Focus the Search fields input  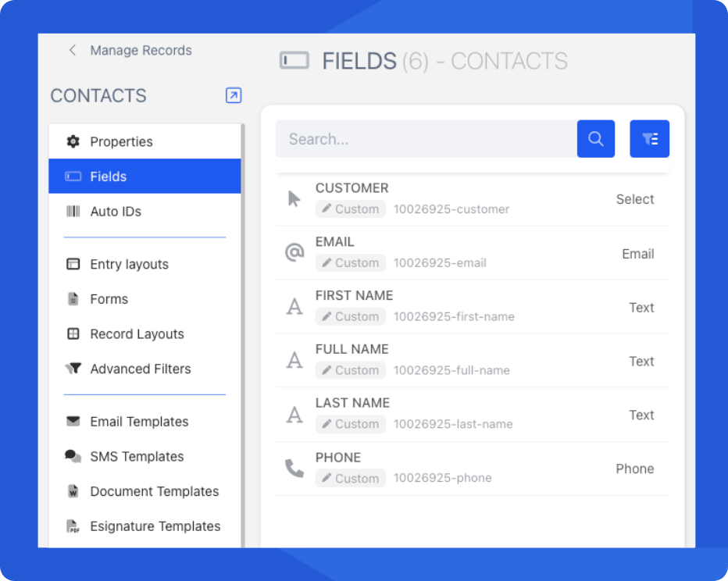click(x=426, y=139)
